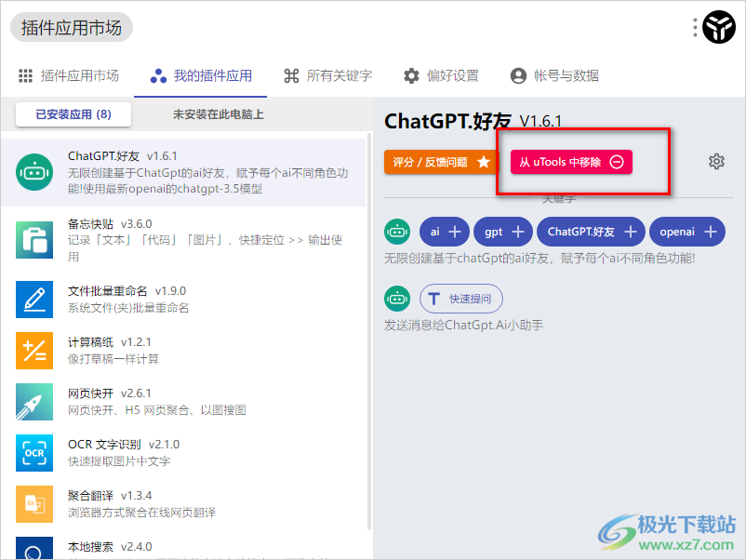Select 聚合翻译 v1.3.4 entry

click(x=183, y=504)
